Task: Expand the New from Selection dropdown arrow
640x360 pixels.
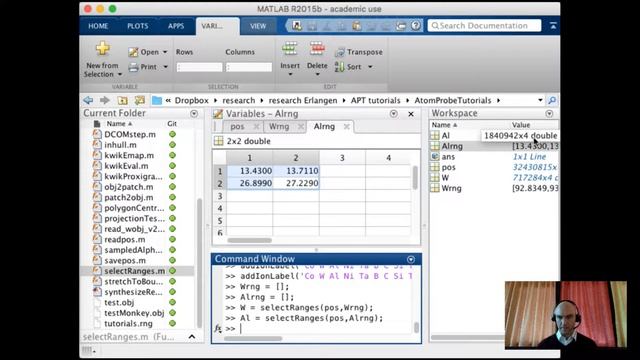Action: click(120, 74)
